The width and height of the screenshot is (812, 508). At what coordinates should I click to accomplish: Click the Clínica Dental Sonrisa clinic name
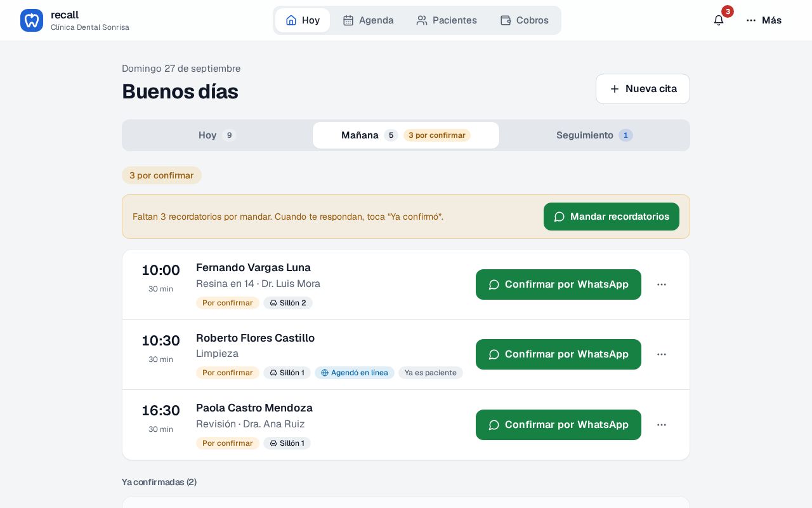[90, 27]
